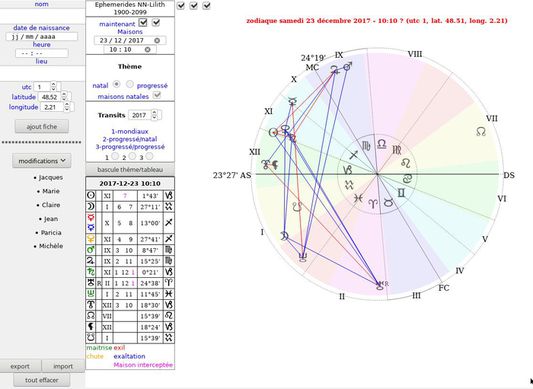Click the ajout fiche button
The width and height of the screenshot is (533, 389).
tap(42, 126)
